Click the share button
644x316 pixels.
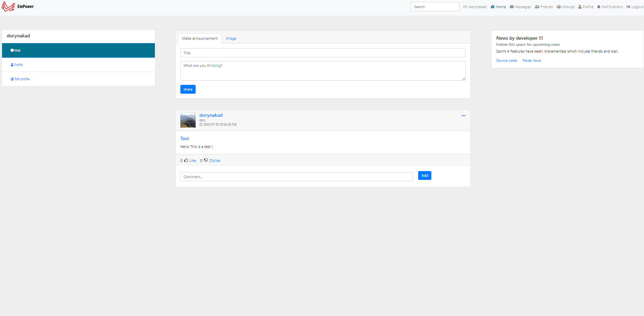(x=188, y=89)
